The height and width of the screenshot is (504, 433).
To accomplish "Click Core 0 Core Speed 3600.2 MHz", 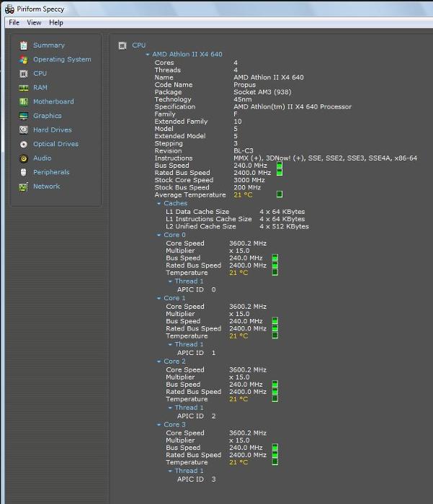I will tap(248, 243).
